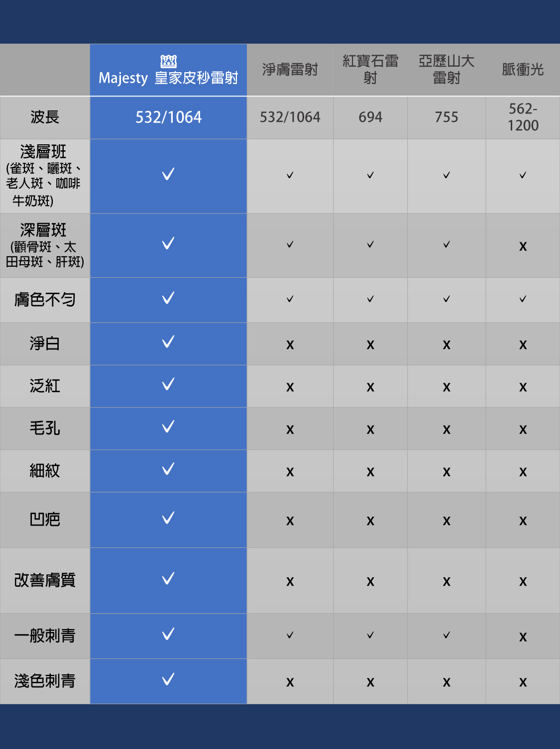The height and width of the screenshot is (749, 560).
Task: Click the Majesty checkmark in 淺色刺青 row
Action: 168,679
